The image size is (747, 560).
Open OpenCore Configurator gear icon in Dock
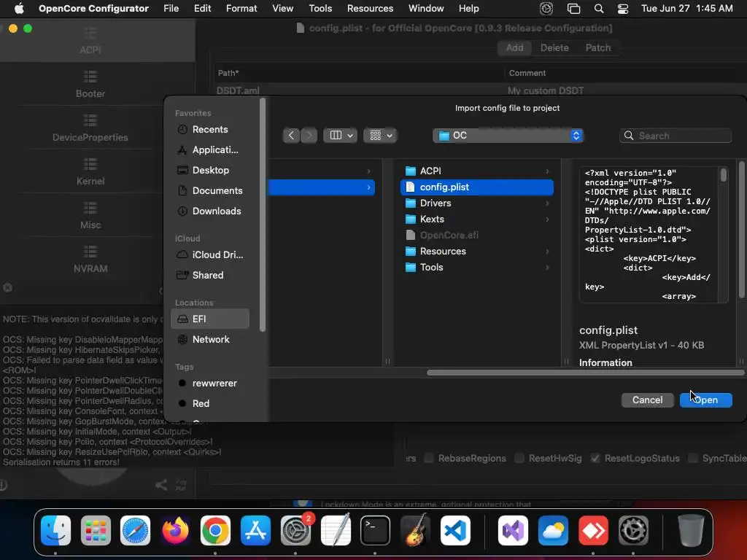pyautogui.click(x=633, y=530)
